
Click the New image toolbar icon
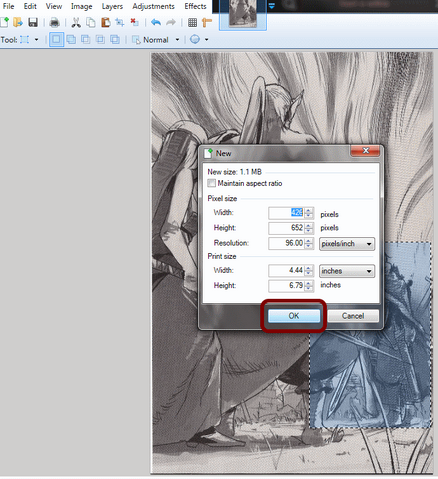point(5,22)
